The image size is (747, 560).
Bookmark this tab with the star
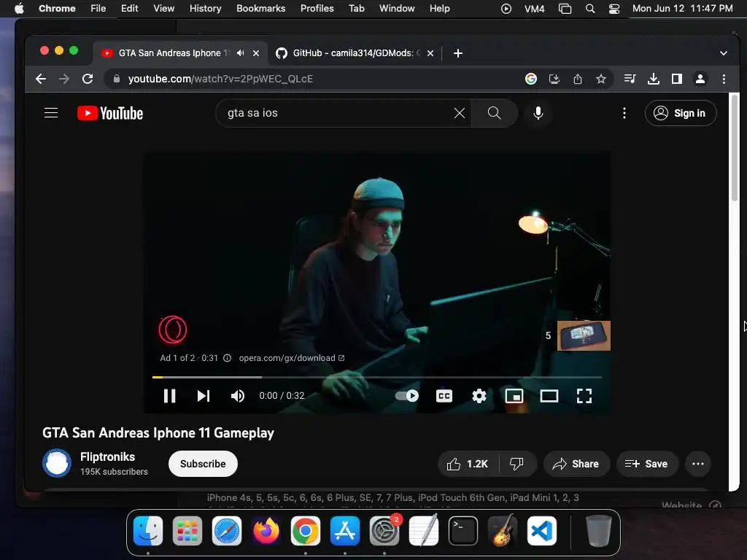(x=601, y=79)
